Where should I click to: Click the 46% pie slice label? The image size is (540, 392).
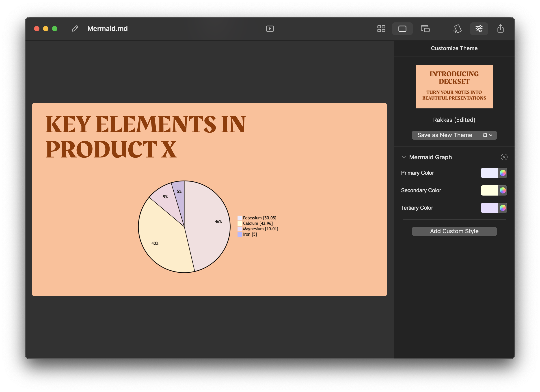tap(218, 222)
